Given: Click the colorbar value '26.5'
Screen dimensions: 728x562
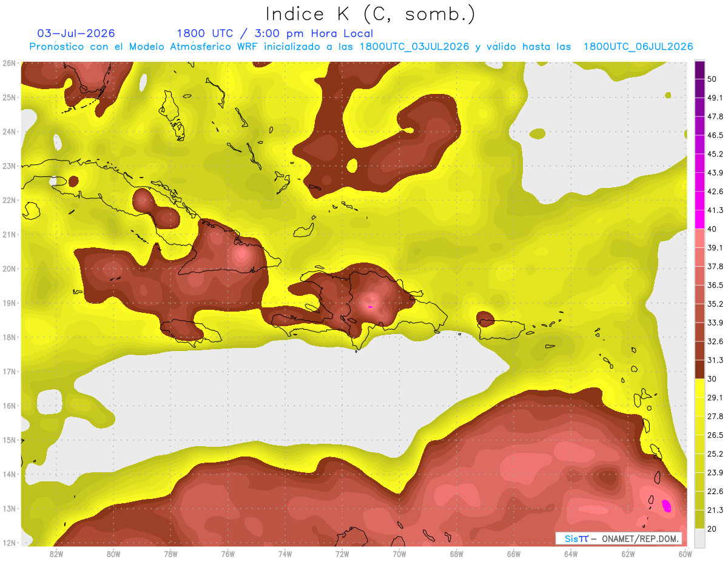Looking at the screenshot, I should tap(715, 435).
